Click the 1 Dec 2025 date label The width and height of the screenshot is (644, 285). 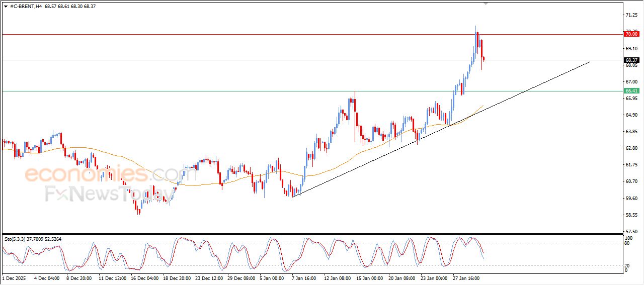pos(14,277)
